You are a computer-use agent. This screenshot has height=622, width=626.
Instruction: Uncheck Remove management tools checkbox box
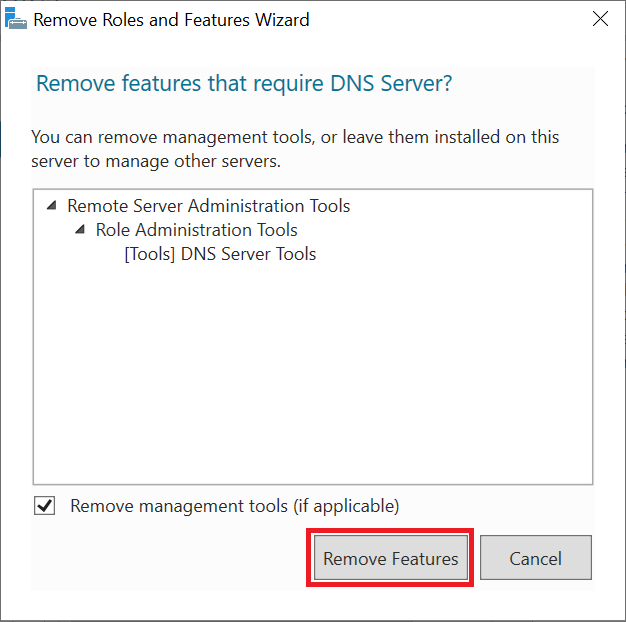pyautogui.click(x=45, y=506)
